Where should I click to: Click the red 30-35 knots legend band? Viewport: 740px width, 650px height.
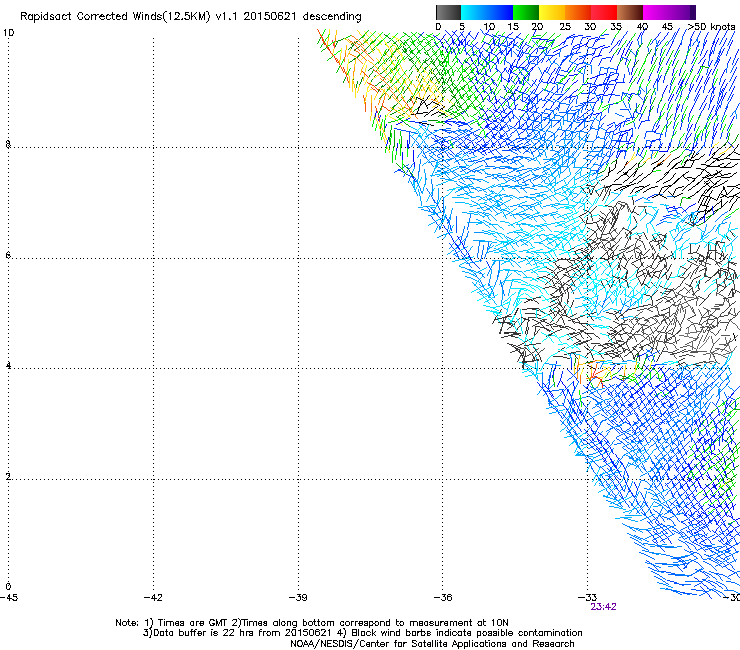click(x=604, y=12)
